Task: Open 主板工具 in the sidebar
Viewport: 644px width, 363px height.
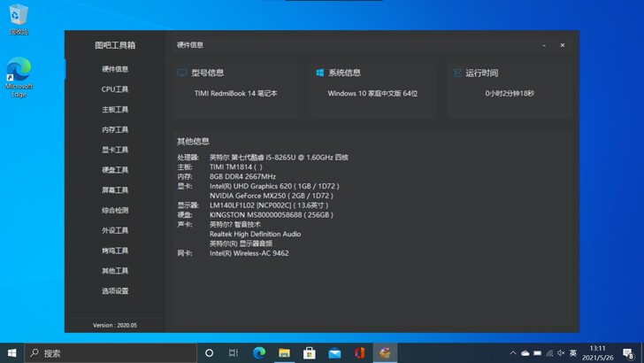Action: pyautogui.click(x=115, y=110)
